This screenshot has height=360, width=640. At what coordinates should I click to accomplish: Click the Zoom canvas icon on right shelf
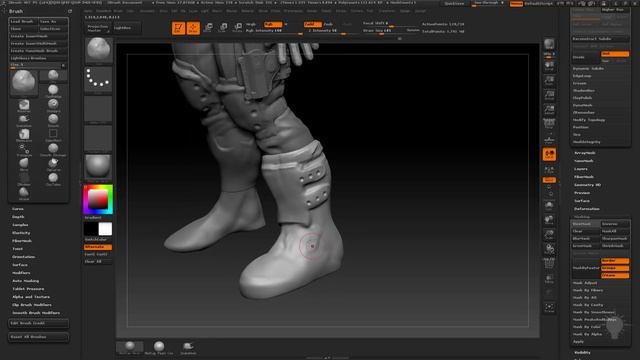[x=549, y=80]
